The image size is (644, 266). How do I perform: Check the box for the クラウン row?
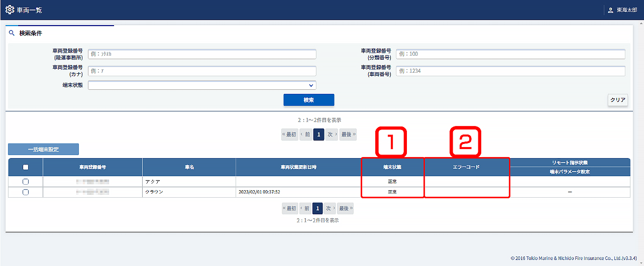point(26,192)
